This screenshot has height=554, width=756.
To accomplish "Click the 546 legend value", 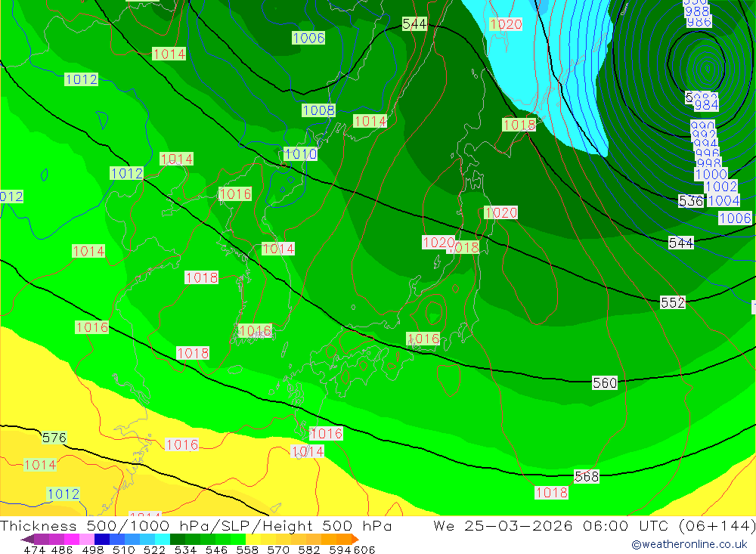I will (x=216, y=549).
